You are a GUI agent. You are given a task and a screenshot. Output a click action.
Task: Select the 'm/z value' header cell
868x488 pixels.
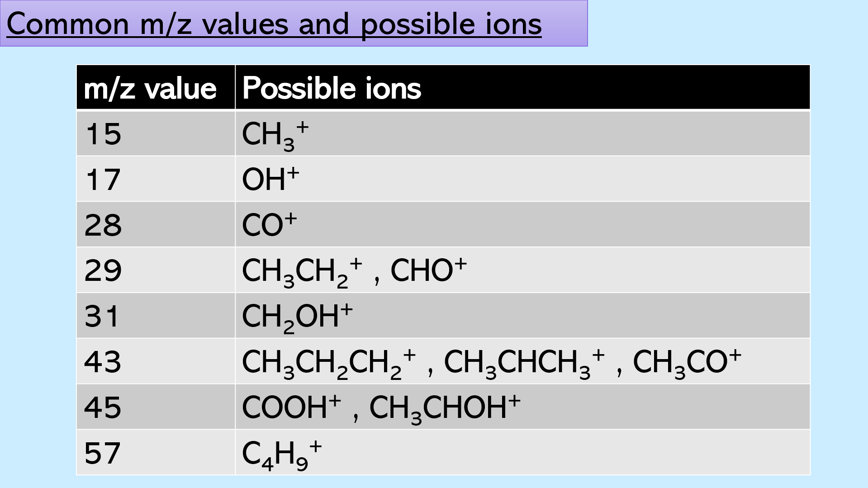point(156,87)
